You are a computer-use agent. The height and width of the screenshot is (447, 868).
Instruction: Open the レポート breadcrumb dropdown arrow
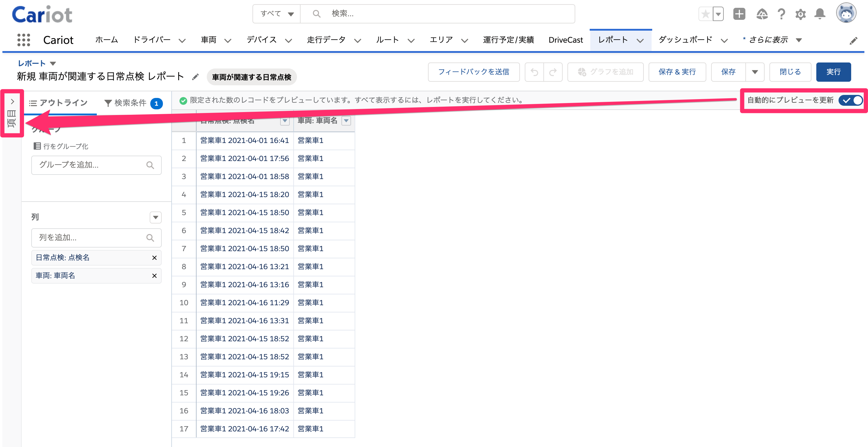pyautogui.click(x=53, y=63)
